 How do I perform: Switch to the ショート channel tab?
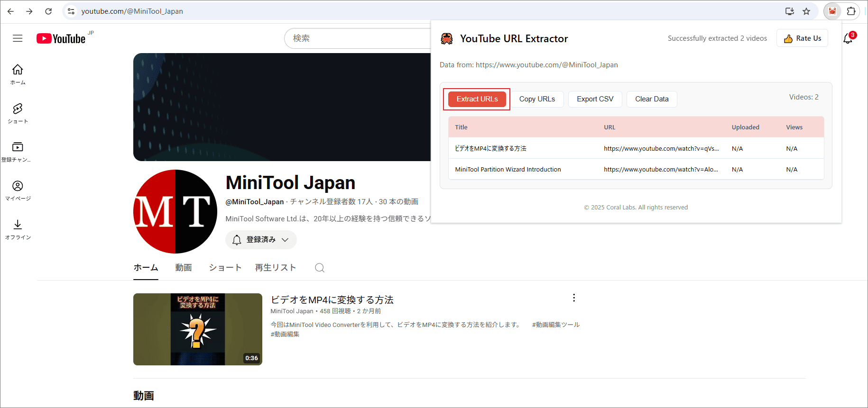[225, 268]
